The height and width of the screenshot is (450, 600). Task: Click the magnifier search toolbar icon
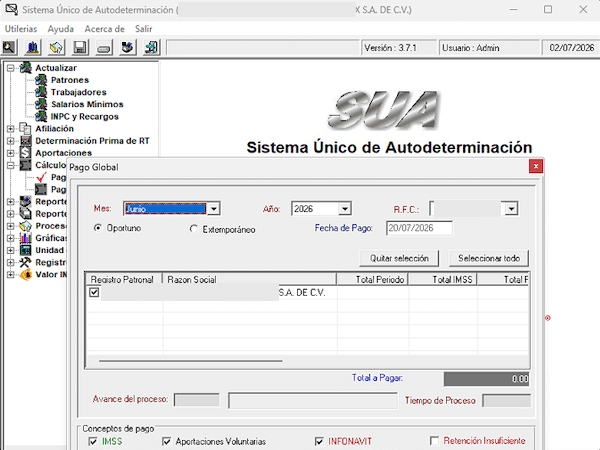tap(9, 47)
